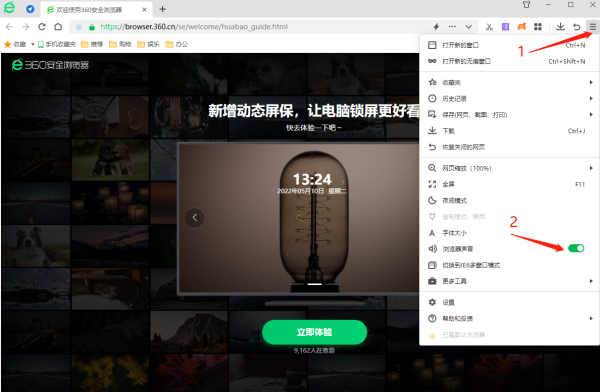Click the lightning speed-mode icon
Viewport: 600px width, 392px height.
click(x=436, y=27)
